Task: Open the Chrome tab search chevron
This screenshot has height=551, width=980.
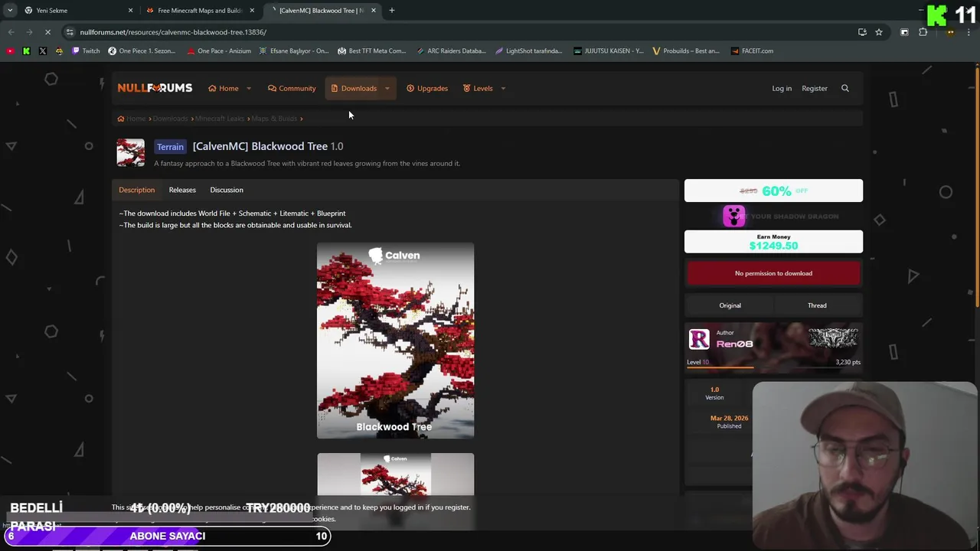Action: point(9,11)
